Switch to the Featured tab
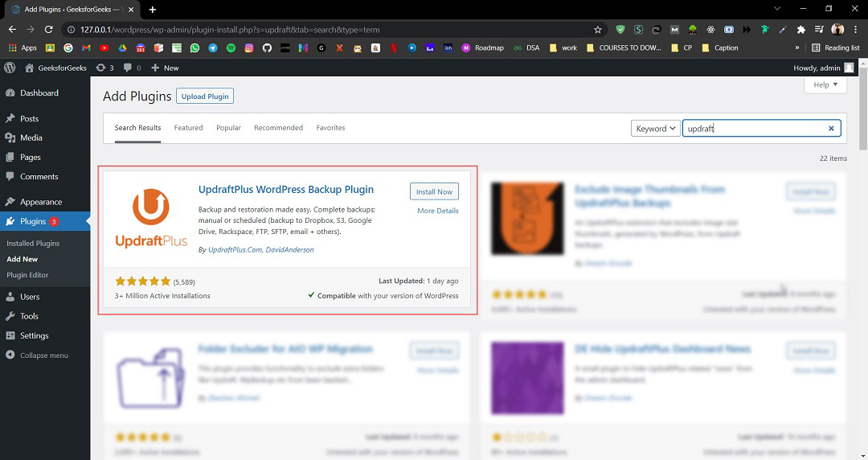This screenshot has width=868, height=460. [188, 128]
